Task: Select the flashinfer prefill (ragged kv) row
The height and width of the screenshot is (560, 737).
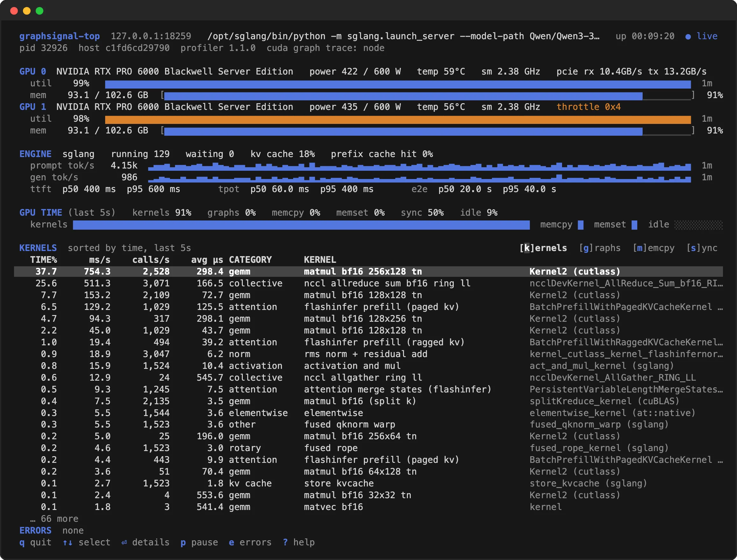Action: coord(368,342)
